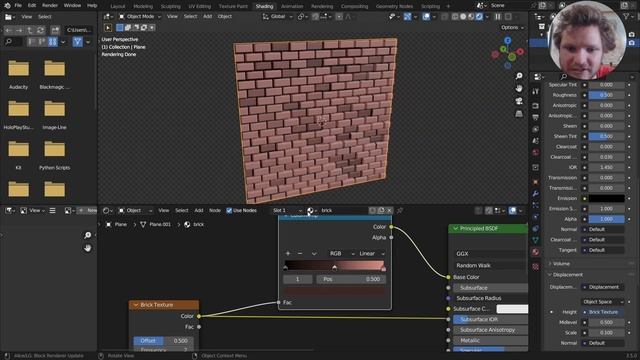Toggle the viewport camera view icon

coord(519,101)
